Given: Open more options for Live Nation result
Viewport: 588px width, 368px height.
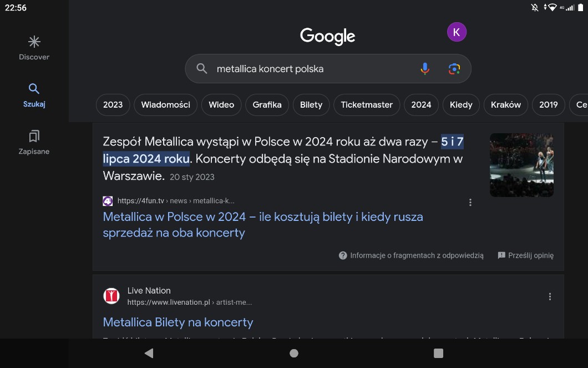Looking at the screenshot, I should pyautogui.click(x=550, y=297).
